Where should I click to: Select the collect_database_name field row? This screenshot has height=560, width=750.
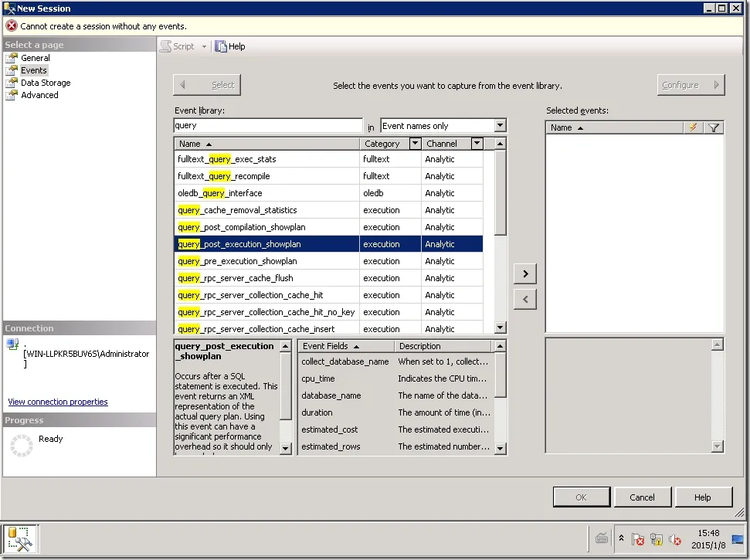pyautogui.click(x=395, y=361)
